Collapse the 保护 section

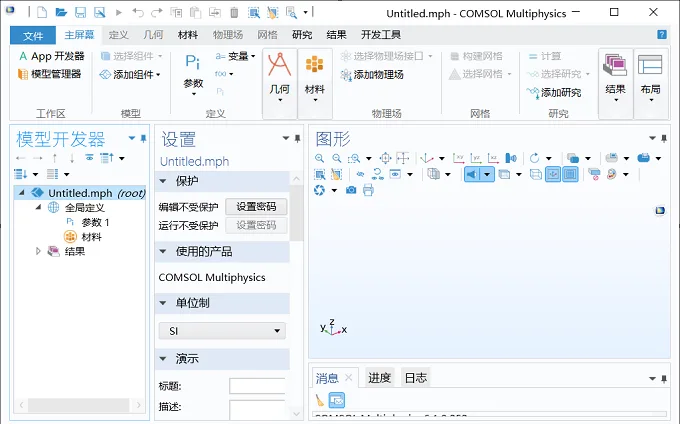pyautogui.click(x=163, y=181)
